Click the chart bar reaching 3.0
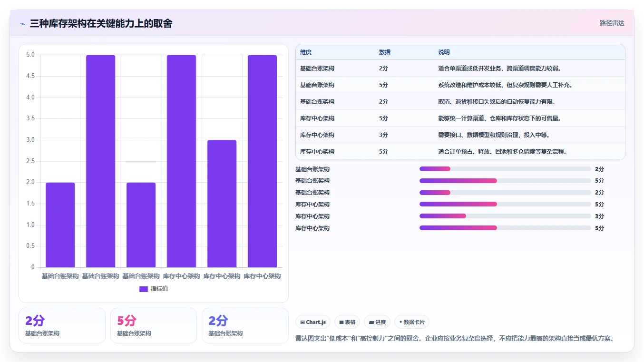Screen dimensions: 644x362 (x=222, y=204)
